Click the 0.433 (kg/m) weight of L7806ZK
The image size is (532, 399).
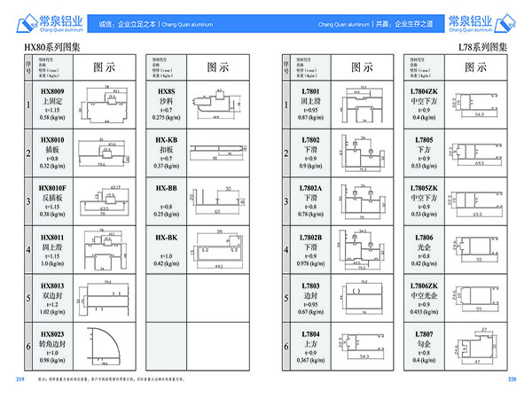[424, 311]
